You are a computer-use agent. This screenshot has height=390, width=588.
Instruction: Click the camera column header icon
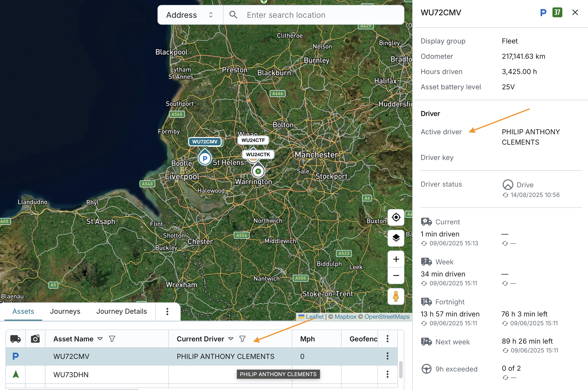(35, 339)
